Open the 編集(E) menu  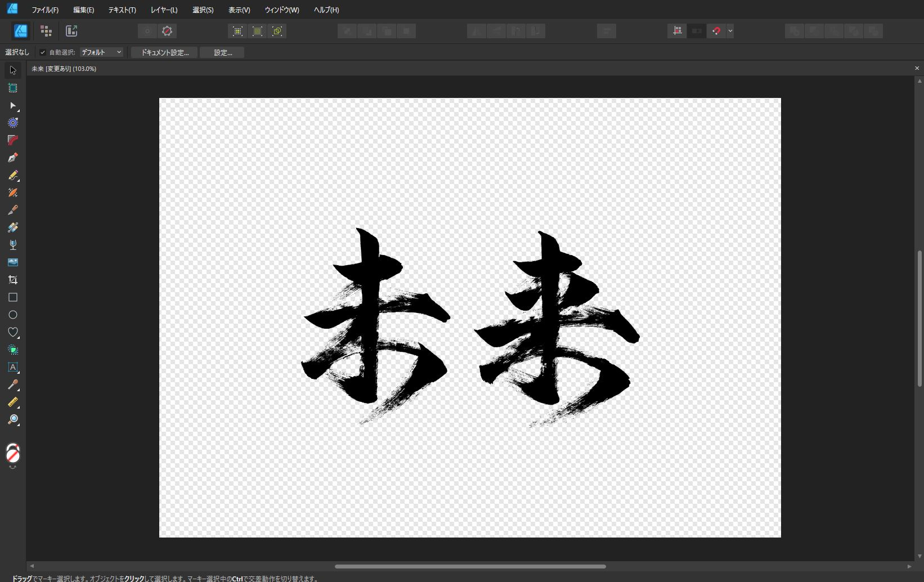(83, 10)
